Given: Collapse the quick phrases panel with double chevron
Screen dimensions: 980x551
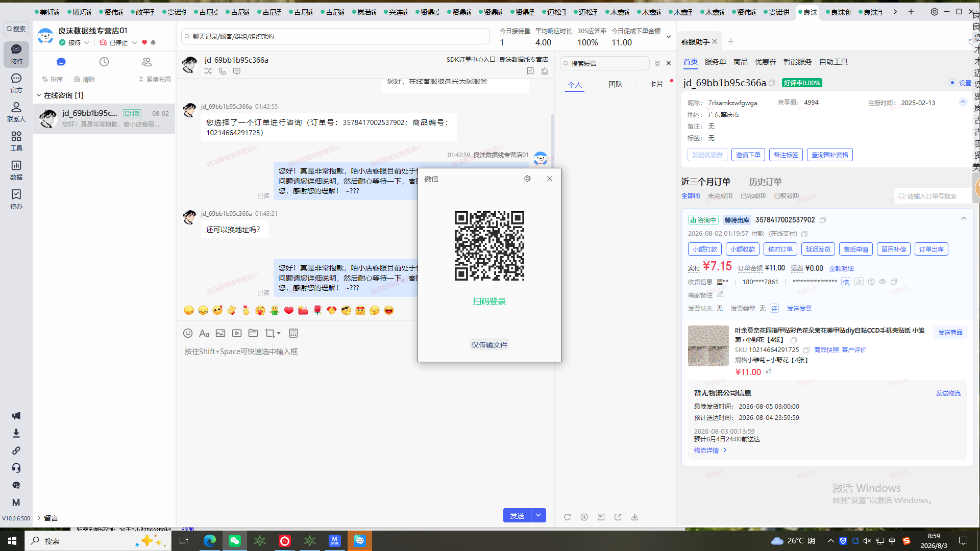Looking at the screenshot, I should coord(657,63).
